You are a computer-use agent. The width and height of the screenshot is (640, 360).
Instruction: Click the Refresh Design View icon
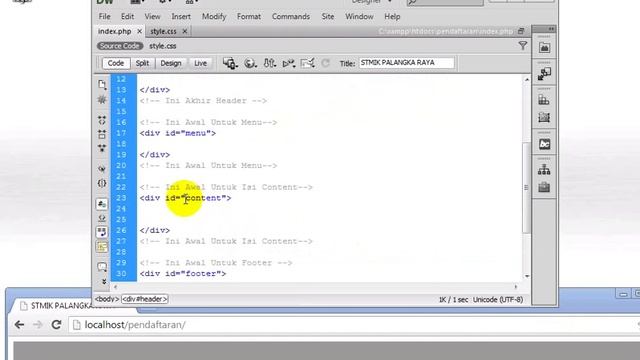[x=325, y=63]
